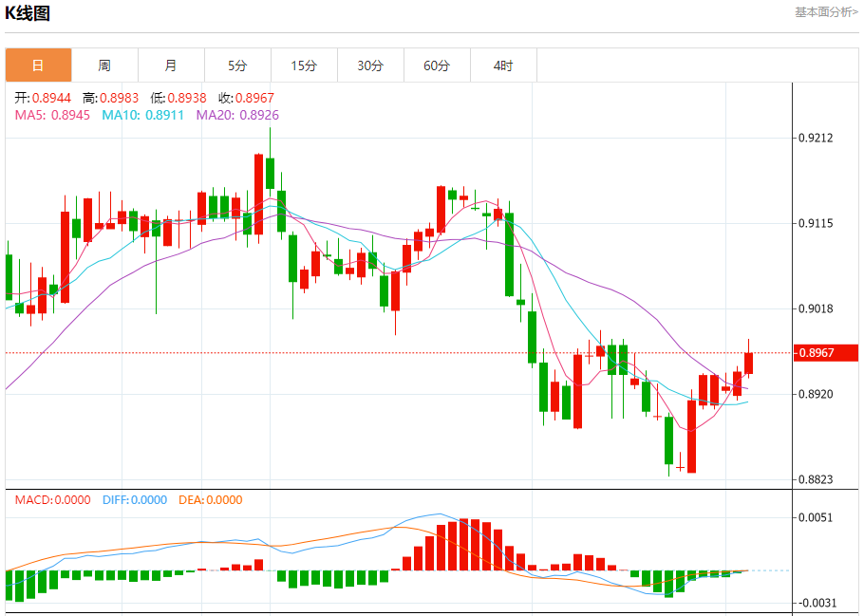Open the 15分 interval tab
This screenshot has height=616, width=864.
click(x=304, y=65)
